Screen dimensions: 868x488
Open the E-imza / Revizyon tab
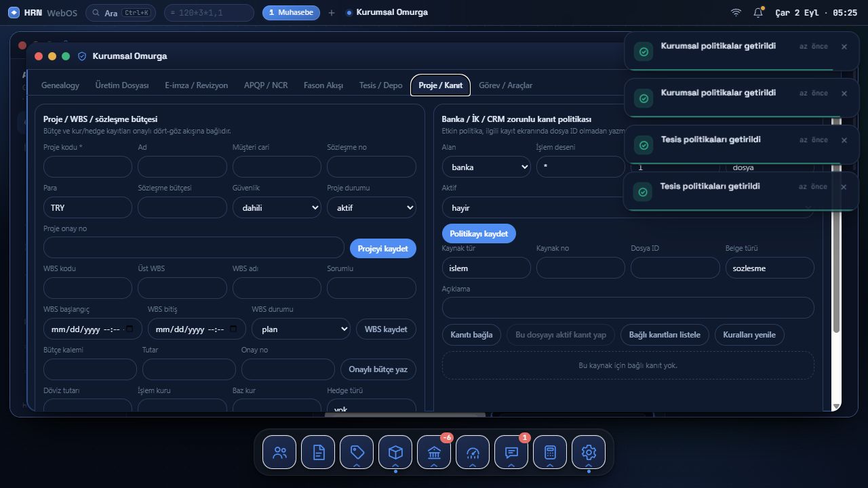[x=196, y=85]
